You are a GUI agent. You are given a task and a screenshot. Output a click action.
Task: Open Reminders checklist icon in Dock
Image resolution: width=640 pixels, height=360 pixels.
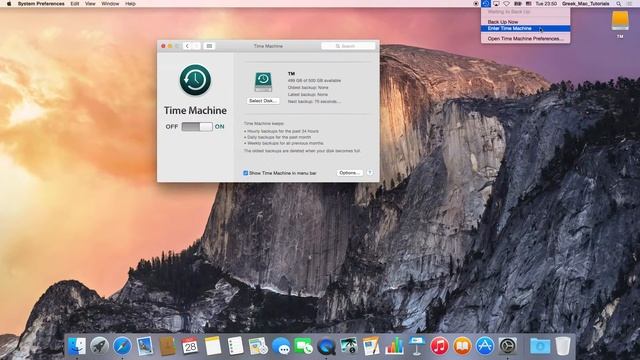point(236,346)
